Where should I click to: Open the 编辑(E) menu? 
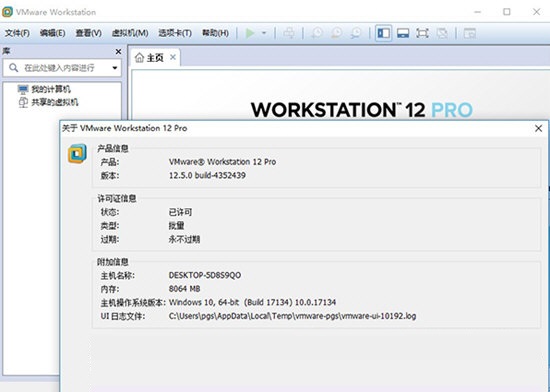click(52, 33)
